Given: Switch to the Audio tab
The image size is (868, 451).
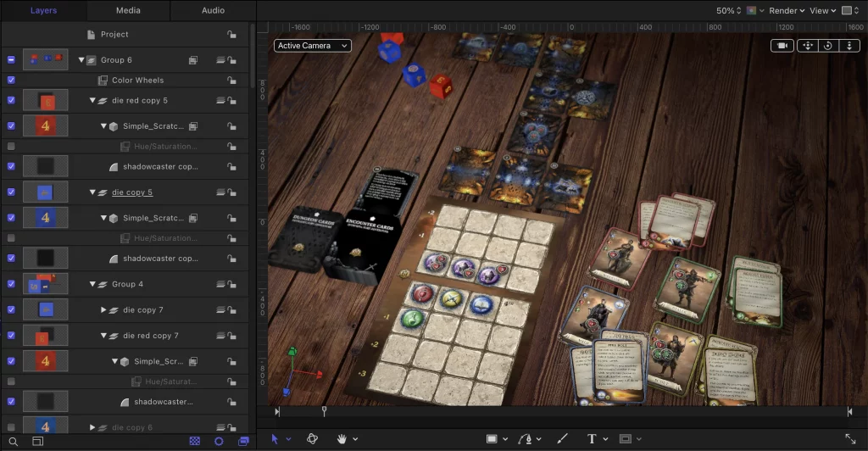Looking at the screenshot, I should pyautogui.click(x=213, y=10).
